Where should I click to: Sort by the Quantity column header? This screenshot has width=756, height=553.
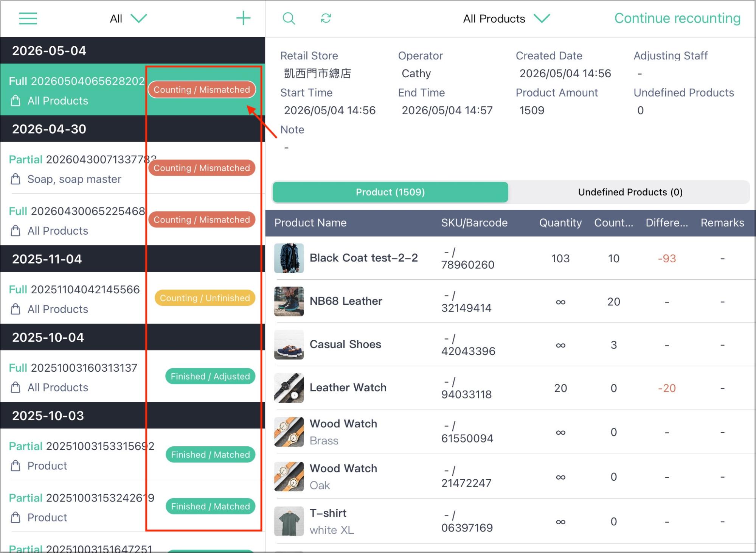[x=560, y=223]
